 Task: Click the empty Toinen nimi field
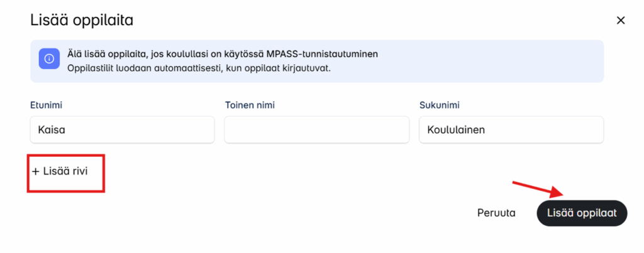tap(316, 130)
